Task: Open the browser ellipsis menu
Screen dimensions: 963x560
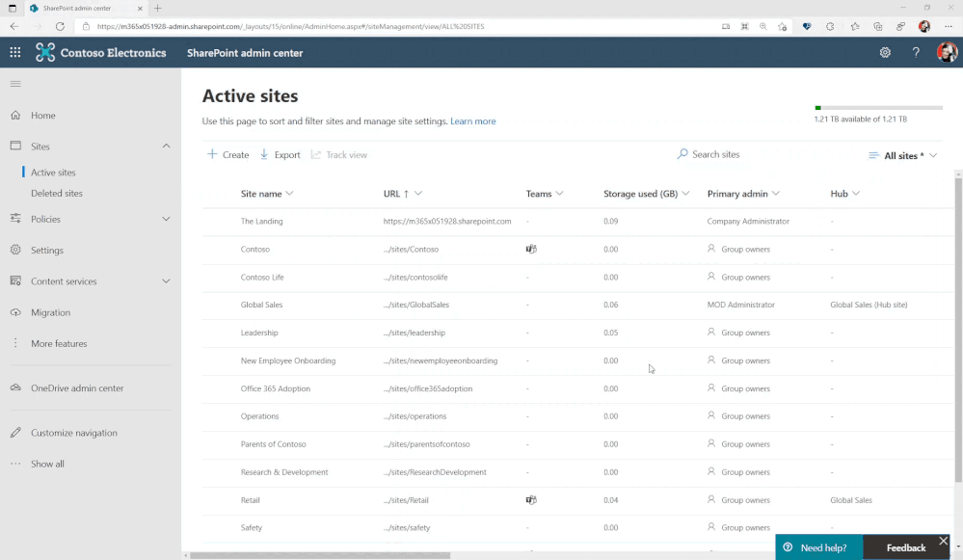Action: (x=949, y=26)
